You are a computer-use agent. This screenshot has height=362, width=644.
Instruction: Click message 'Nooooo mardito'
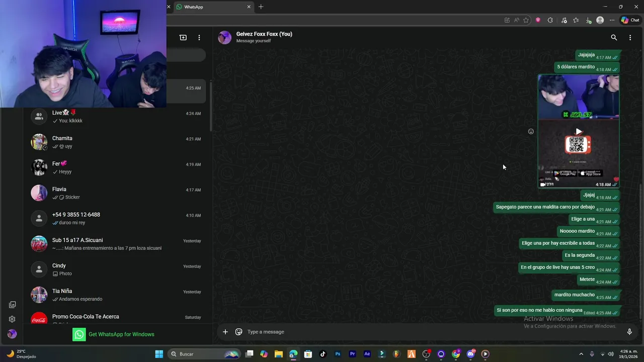tap(589, 231)
